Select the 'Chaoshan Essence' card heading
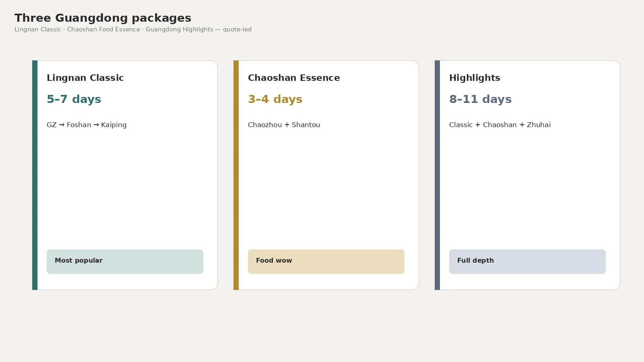644x362 pixels. [x=294, y=78]
